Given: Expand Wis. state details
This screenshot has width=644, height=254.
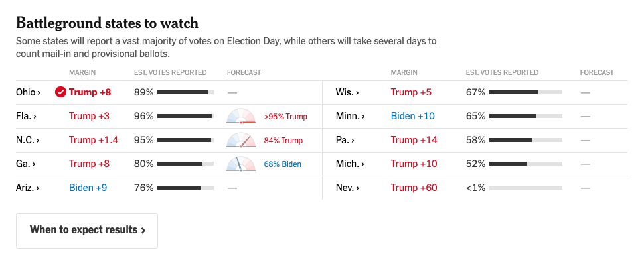Looking at the screenshot, I should 347,92.
